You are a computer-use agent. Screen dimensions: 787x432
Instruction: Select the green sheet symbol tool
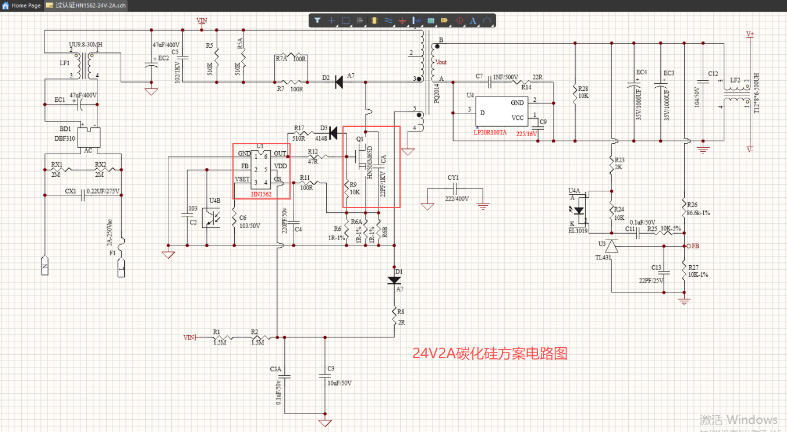pos(431,21)
